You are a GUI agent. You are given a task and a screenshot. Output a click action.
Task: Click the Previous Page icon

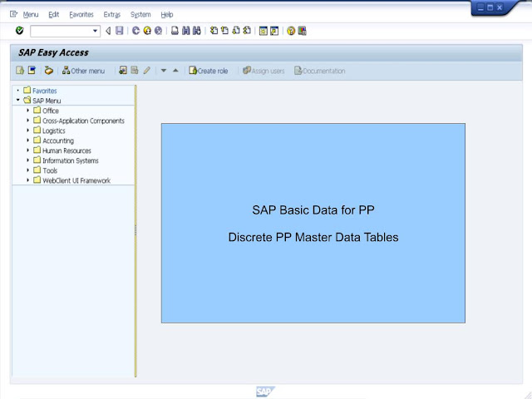pos(224,31)
